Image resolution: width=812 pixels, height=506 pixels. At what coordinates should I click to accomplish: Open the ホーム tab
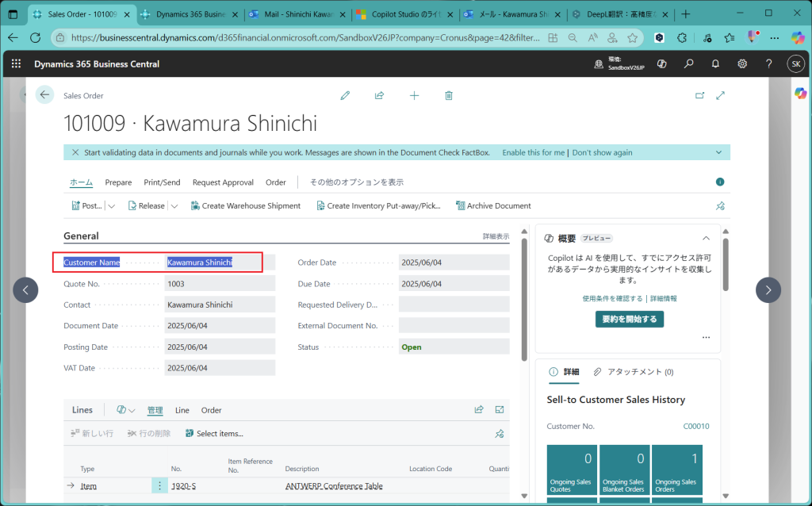82,182
